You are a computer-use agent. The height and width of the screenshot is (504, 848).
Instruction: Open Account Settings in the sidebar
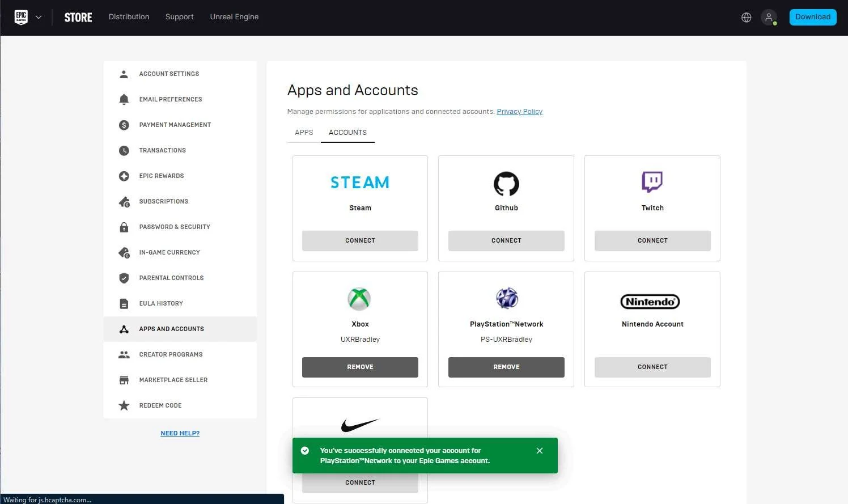(180, 74)
